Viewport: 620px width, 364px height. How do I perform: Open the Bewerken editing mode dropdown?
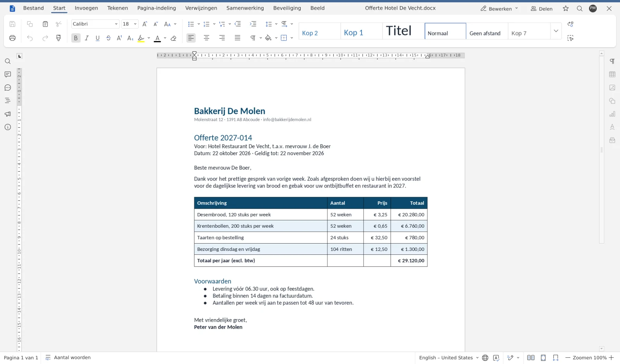[499, 9]
